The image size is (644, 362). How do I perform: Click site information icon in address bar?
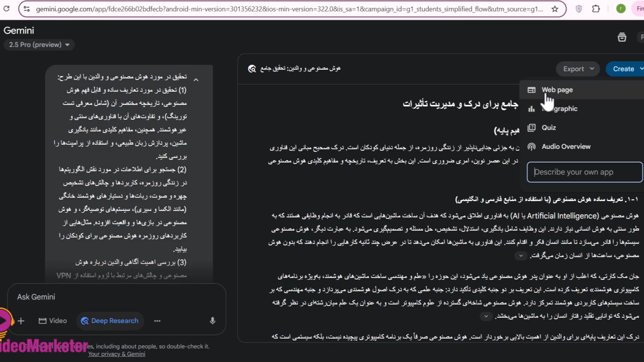[x=27, y=9]
